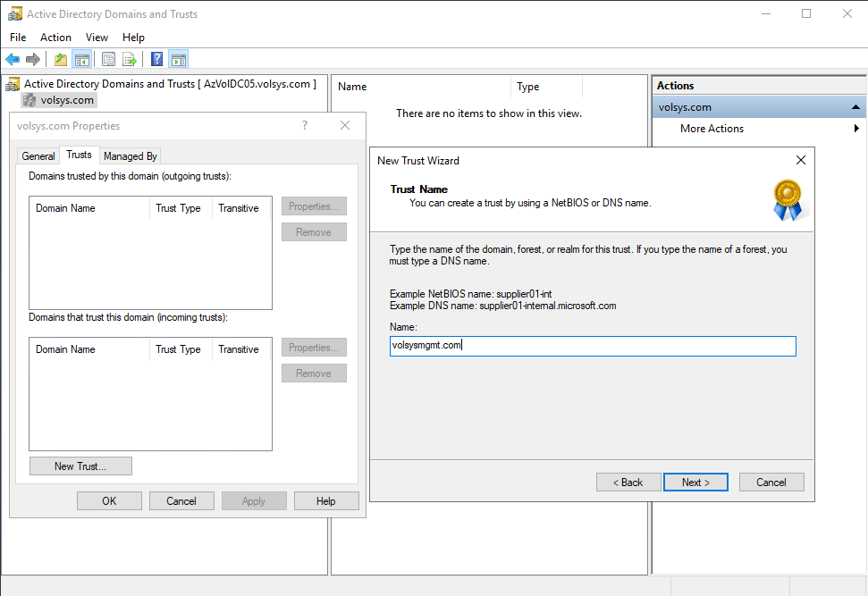Collapse the volsys.com Actions section header
The image size is (868, 596).
[855, 107]
